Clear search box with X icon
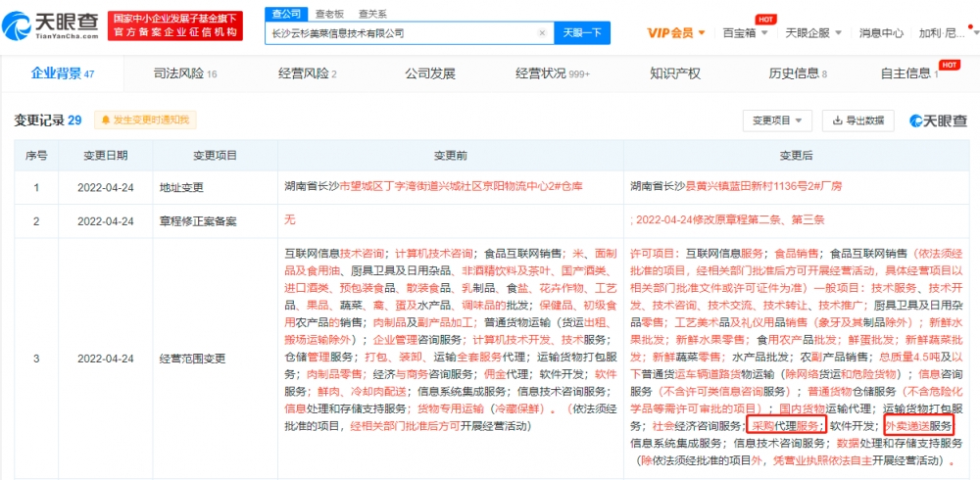This screenshot has height=480, width=980. click(x=542, y=33)
